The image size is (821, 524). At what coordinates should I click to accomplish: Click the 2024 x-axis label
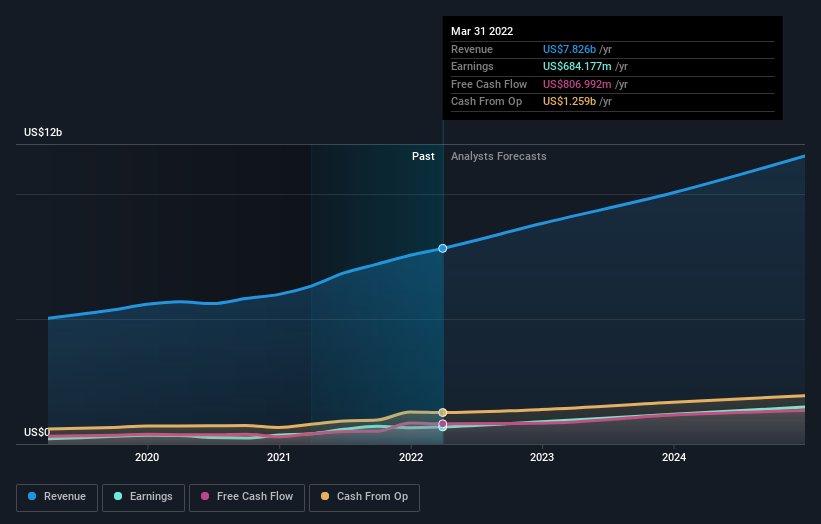(674, 457)
